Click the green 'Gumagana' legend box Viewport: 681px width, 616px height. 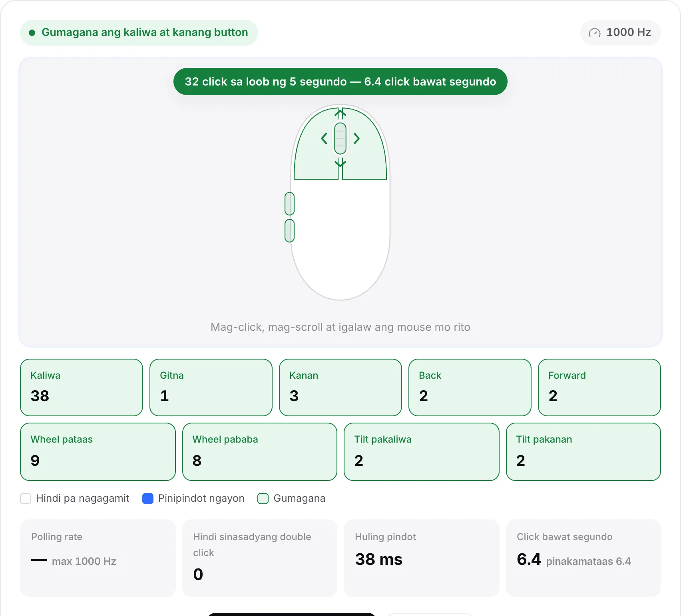pos(263,499)
